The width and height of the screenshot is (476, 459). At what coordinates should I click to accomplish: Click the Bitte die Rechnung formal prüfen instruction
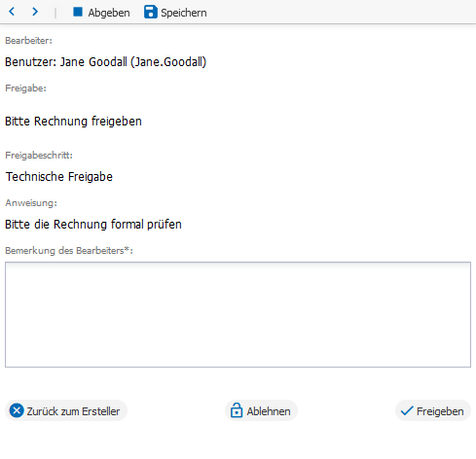[93, 225]
